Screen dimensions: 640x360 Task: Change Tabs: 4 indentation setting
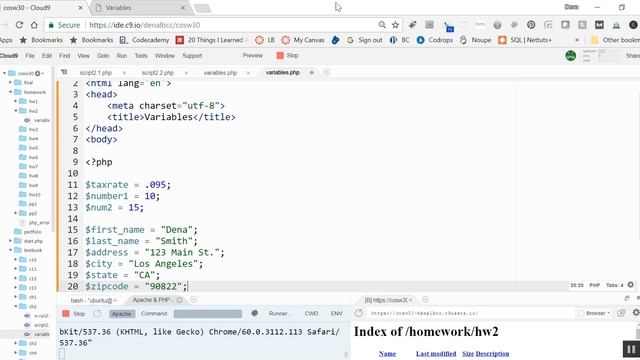(x=615, y=285)
